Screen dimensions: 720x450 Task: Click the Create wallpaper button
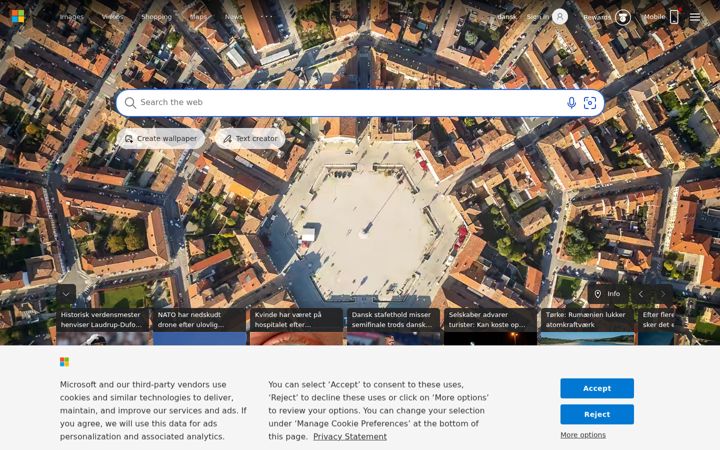coord(161,138)
